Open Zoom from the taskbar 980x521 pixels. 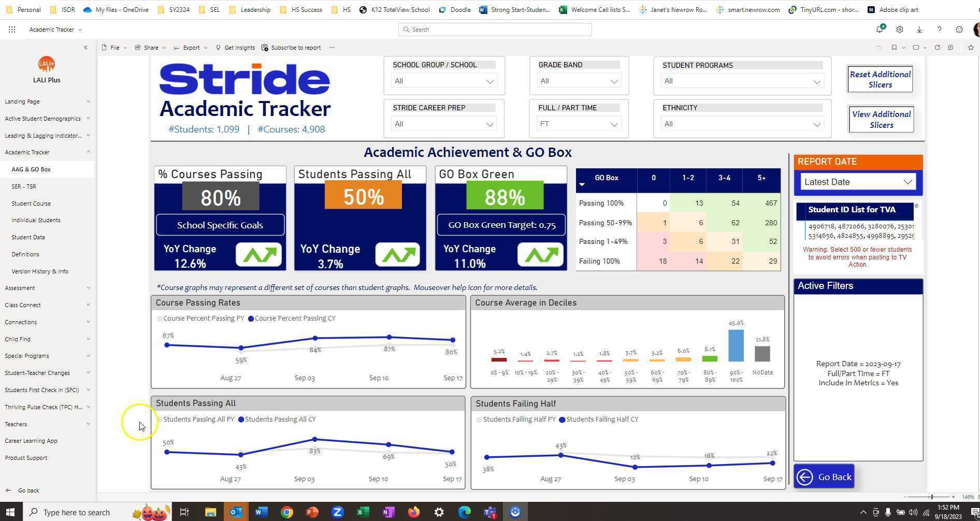click(x=337, y=512)
